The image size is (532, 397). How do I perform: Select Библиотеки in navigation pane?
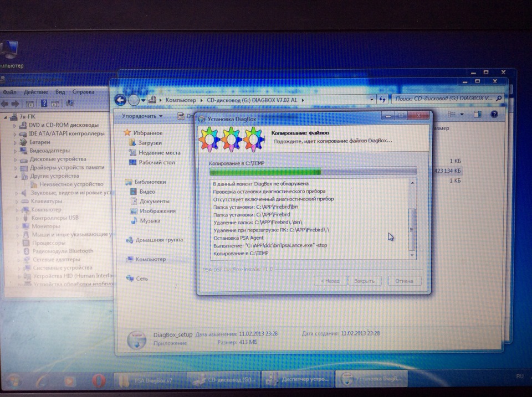click(150, 182)
